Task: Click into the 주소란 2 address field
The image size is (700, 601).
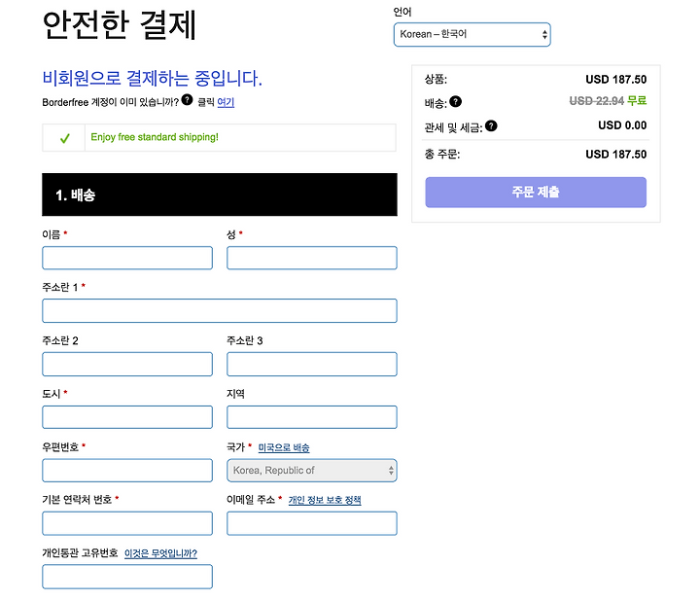Action: (x=127, y=364)
